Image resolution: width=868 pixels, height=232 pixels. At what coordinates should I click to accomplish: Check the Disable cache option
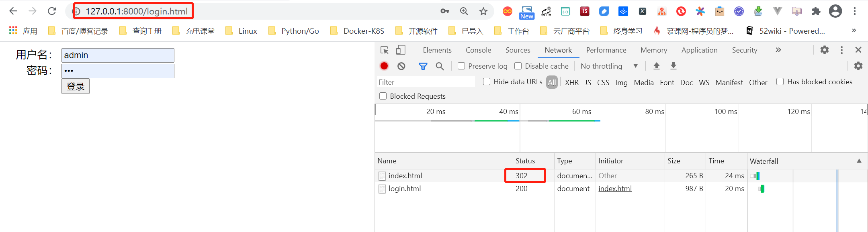click(518, 66)
